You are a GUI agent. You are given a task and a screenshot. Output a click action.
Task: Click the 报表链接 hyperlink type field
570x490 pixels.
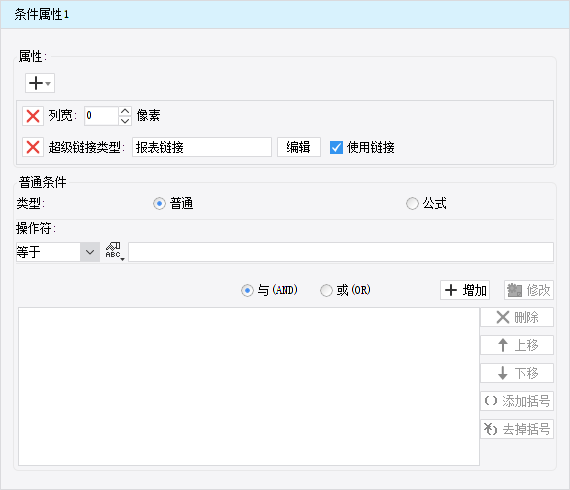[202, 147]
